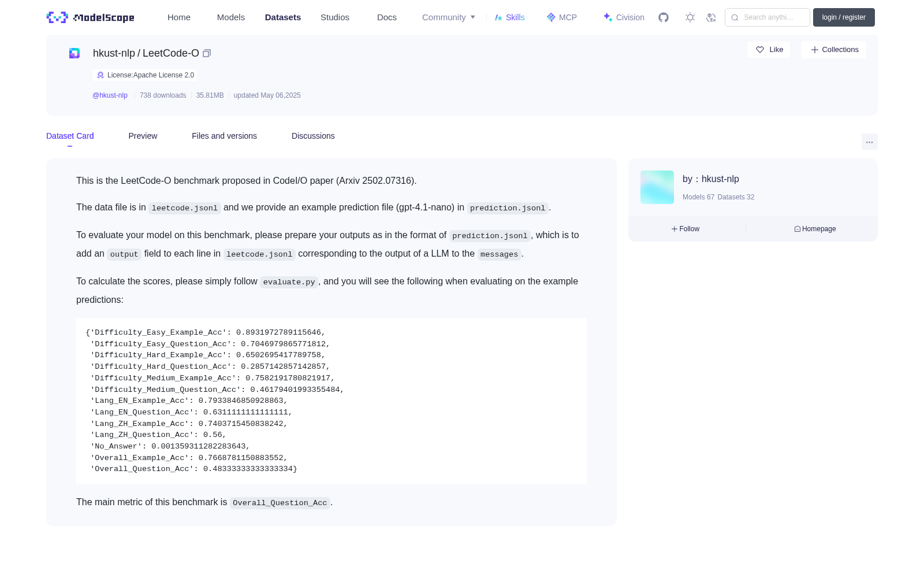924x578 pixels.
Task: Click the three-dots more options button
Action: 870,142
